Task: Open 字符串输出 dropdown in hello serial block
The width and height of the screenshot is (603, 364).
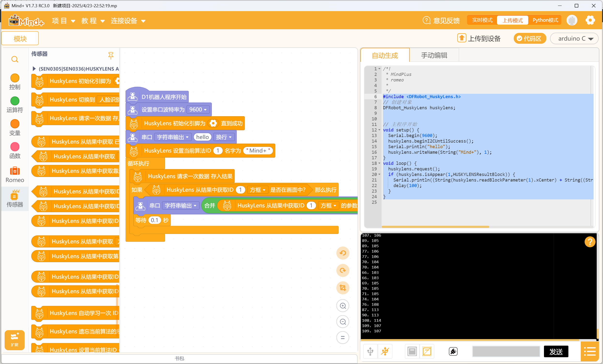Action: [x=173, y=137]
